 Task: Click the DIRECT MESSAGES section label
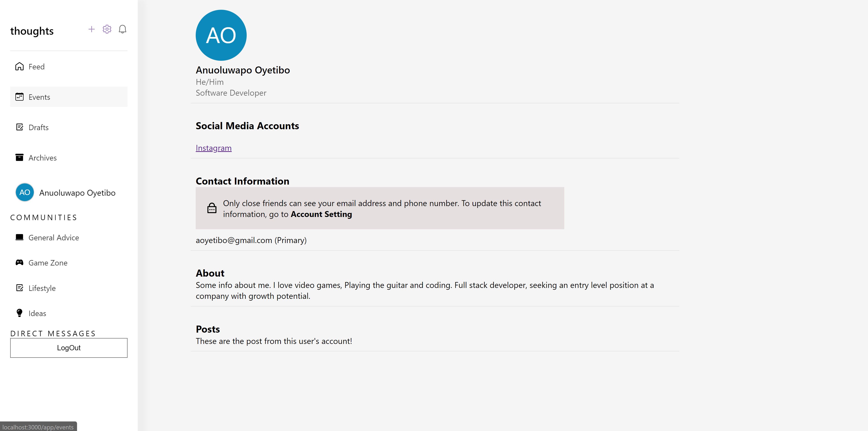tap(53, 334)
